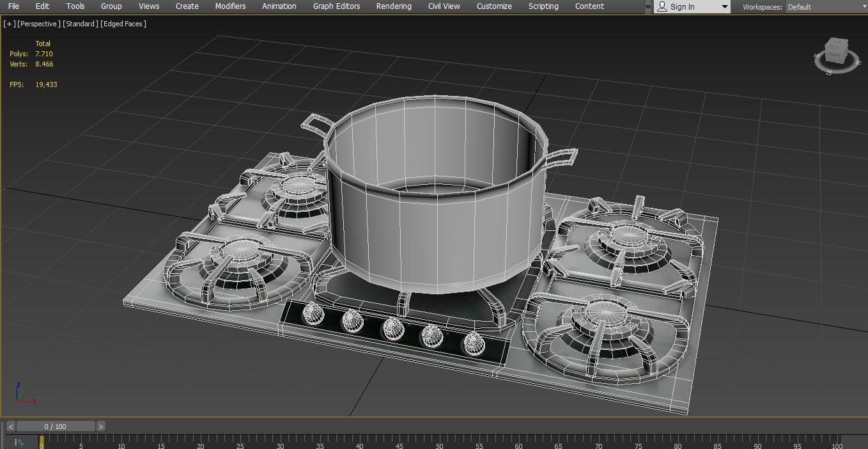Open the [Standard] viewport shading menu
Screen dimensions: 868x449
click(81, 24)
